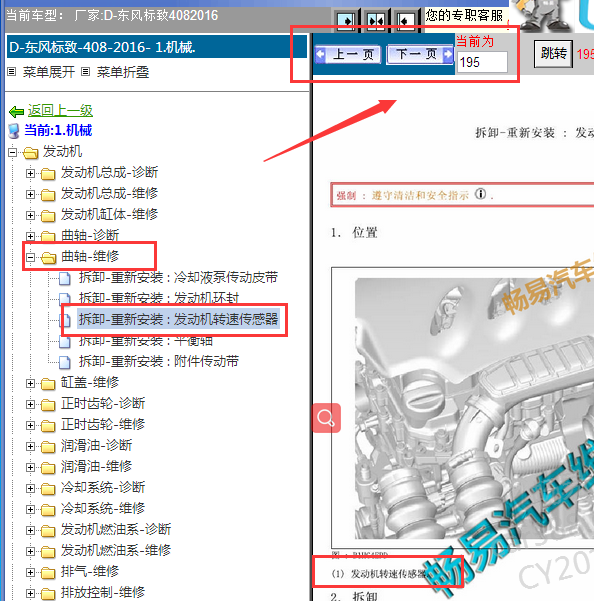Select the 发动机 tree label
Viewport: 594px width, 601px height.
(62, 151)
